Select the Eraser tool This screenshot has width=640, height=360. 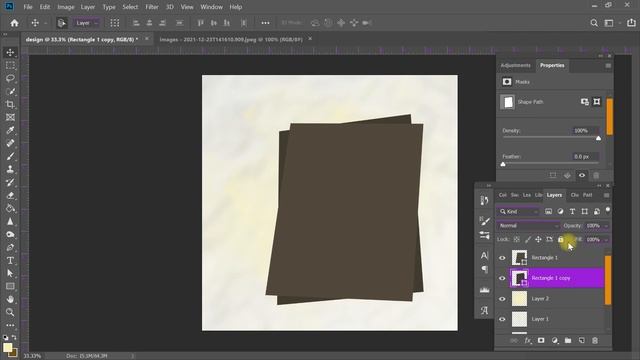[10, 196]
